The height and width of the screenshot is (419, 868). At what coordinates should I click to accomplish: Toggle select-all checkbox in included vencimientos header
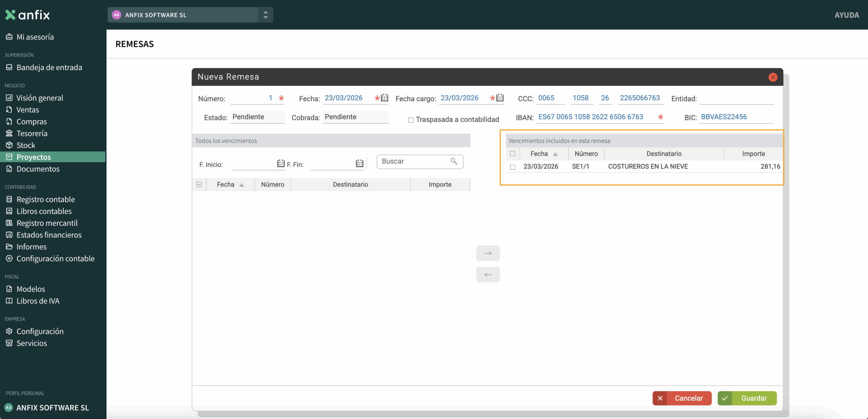coord(513,154)
